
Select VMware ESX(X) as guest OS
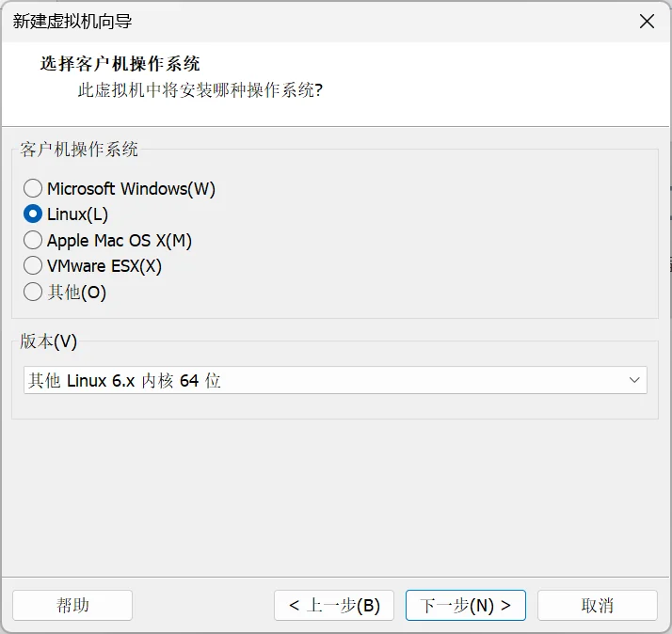pyautogui.click(x=33, y=266)
